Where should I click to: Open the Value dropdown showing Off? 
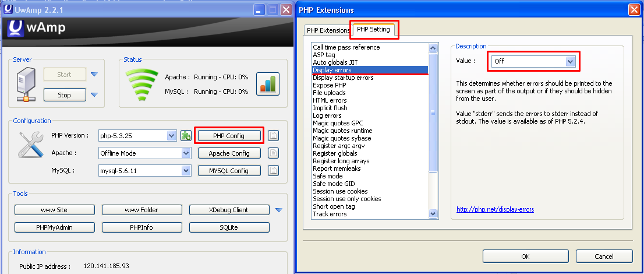coord(534,61)
